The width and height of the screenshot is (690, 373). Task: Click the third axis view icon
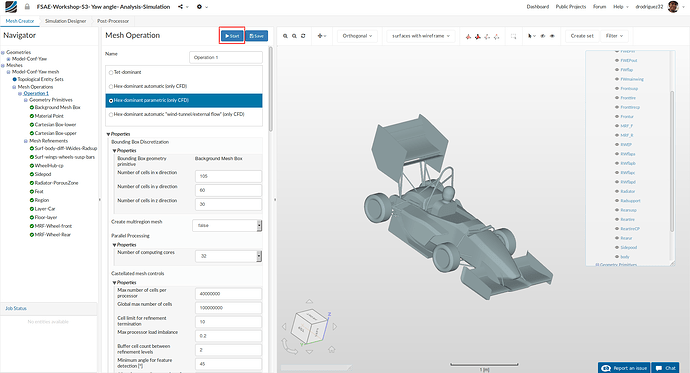coord(487,37)
